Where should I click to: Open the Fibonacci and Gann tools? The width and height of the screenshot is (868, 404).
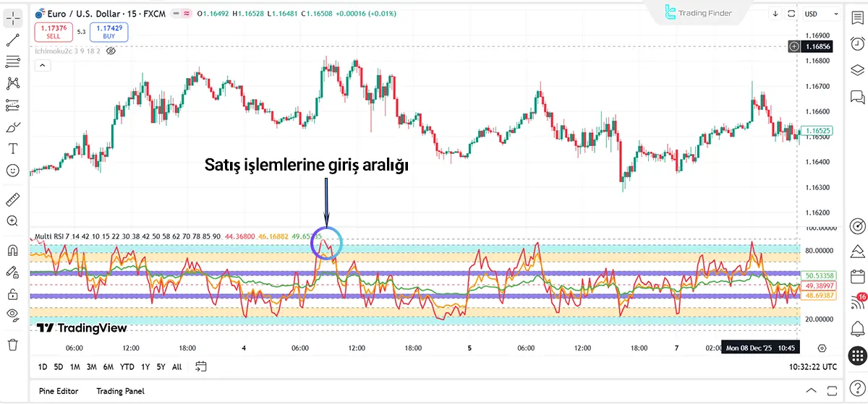(12, 62)
